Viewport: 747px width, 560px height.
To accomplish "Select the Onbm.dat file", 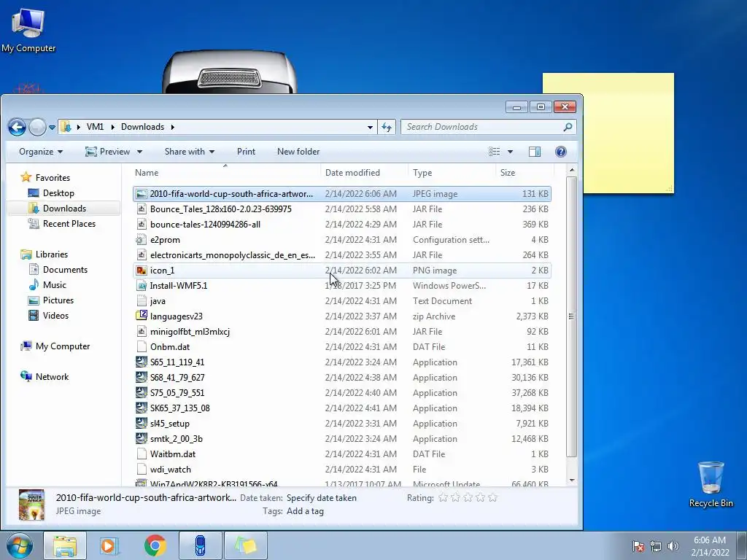I will [341, 346].
